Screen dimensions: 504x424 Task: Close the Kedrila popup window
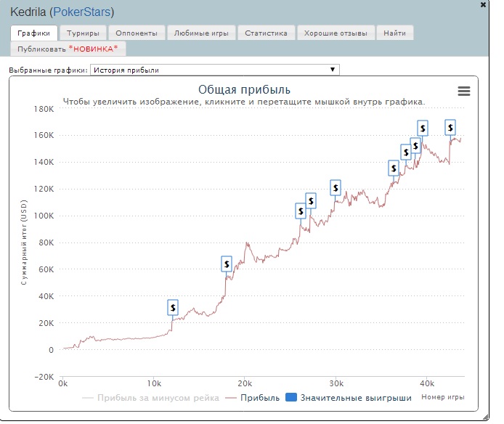tap(483, 5)
